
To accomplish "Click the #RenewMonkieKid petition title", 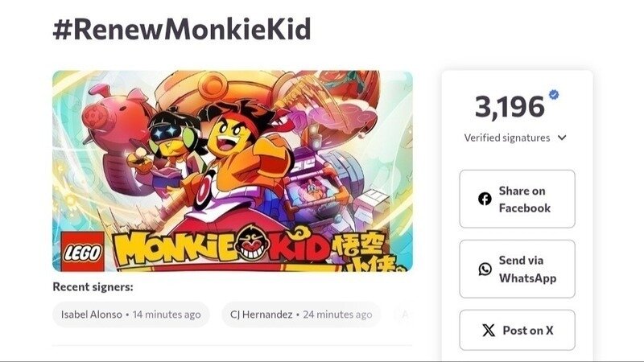I will [x=182, y=30].
